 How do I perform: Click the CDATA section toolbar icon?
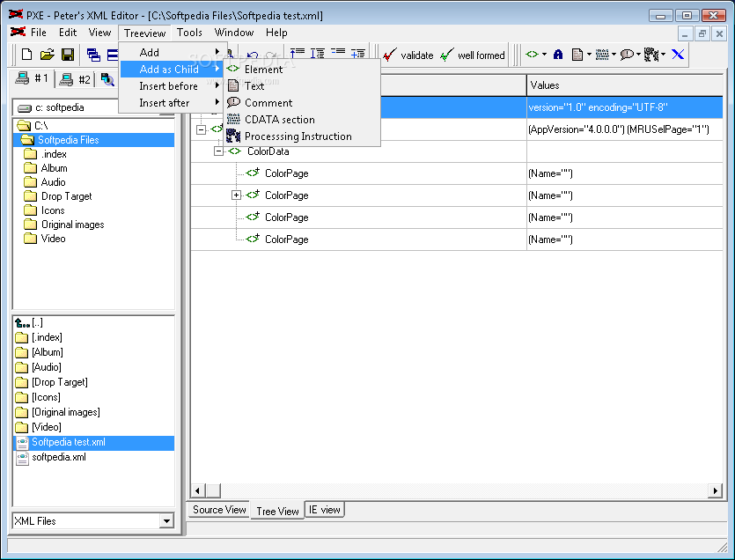602,55
